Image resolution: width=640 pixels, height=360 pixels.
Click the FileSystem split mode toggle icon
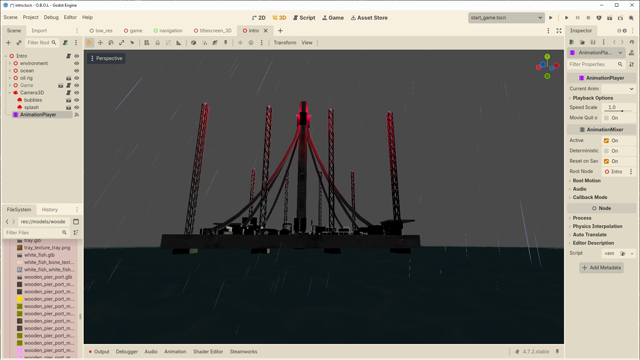click(x=76, y=222)
